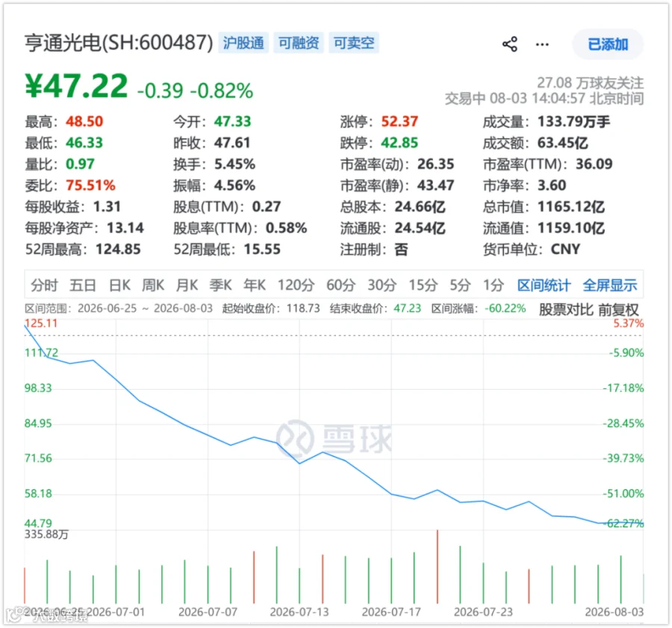Image resolution: width=672 pixels, height=628 pixels.
Task: Click the 成交量 value 133.79万手
Action: [574, 122]
